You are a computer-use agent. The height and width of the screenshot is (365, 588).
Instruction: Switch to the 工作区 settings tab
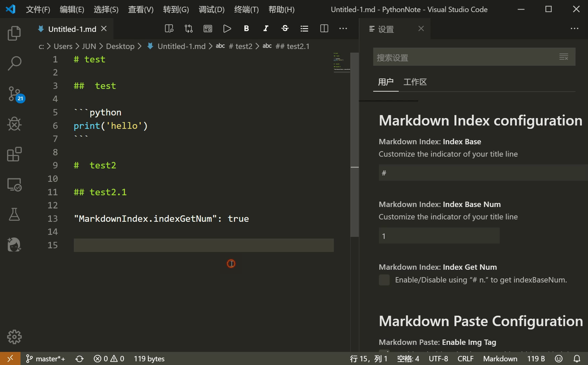point(415,82)
